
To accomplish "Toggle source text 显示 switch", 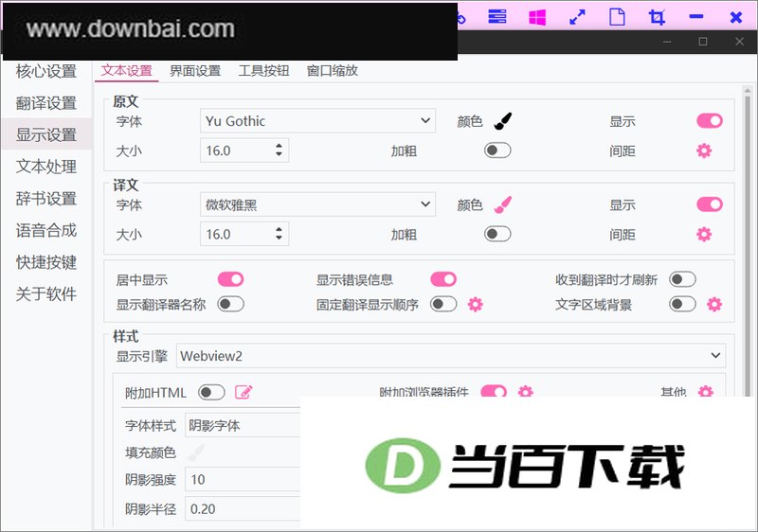I will coord(710,120).
